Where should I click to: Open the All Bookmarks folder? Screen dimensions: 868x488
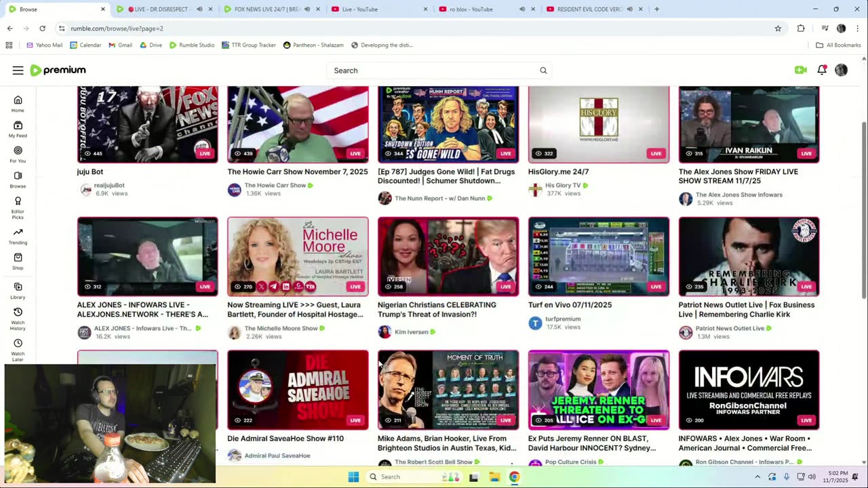click(838, 45)
